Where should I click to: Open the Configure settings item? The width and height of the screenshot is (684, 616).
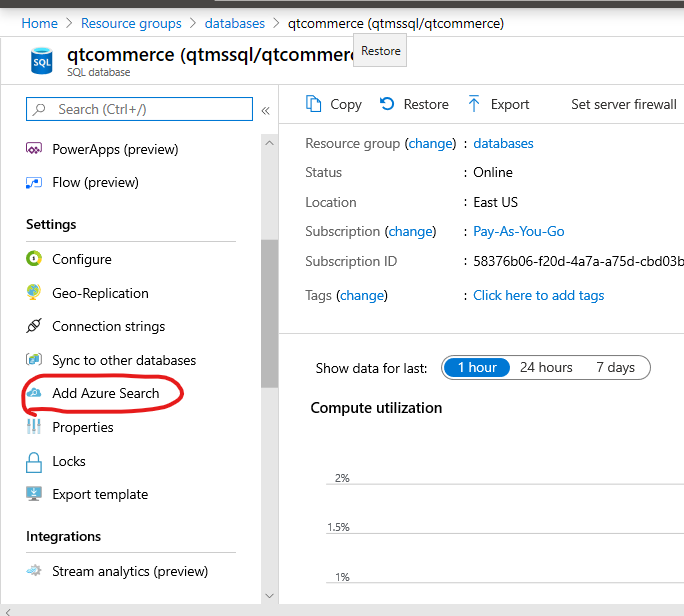click(x=81, y=259)
